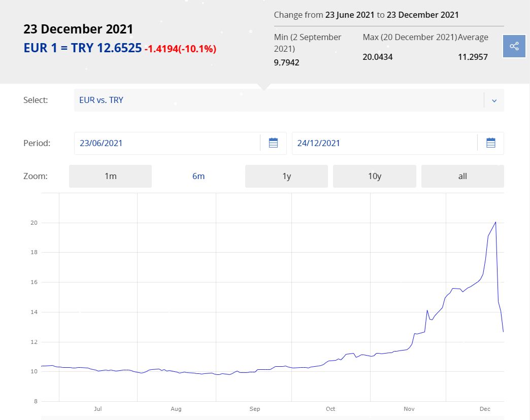This screenshot has height=420, width=530.
Task: Set chart zoom to 1m
Action: tap(110, 176)
